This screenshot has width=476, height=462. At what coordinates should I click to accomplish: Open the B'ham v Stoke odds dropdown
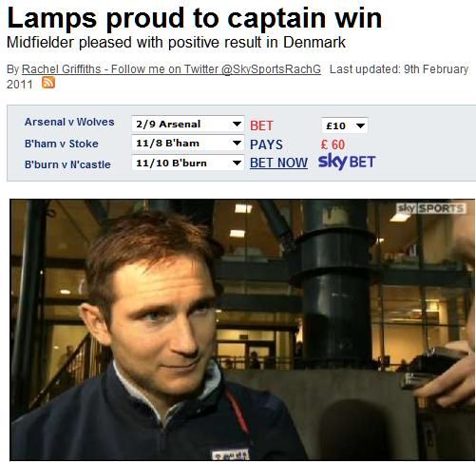point(188,144)
